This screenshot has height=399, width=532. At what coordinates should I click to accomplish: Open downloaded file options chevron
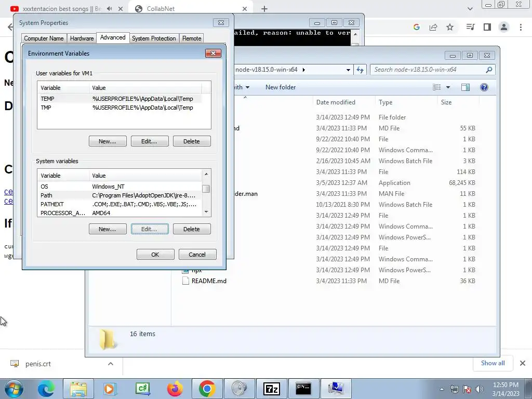111,364
